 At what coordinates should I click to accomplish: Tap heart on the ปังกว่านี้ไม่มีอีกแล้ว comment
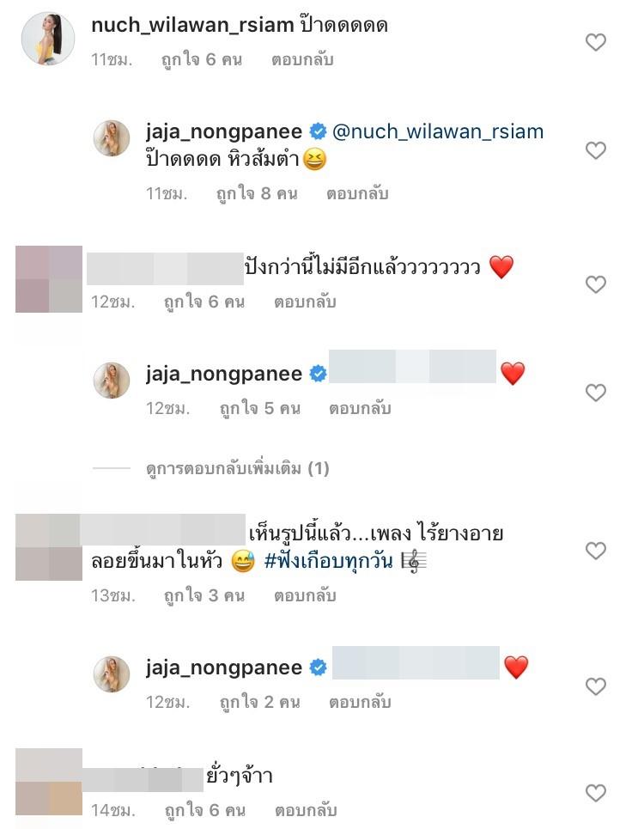tap(595, 285)
